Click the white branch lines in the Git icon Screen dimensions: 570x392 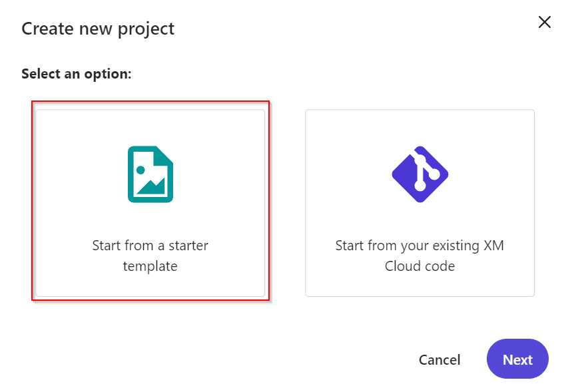(x=424, y=171)
